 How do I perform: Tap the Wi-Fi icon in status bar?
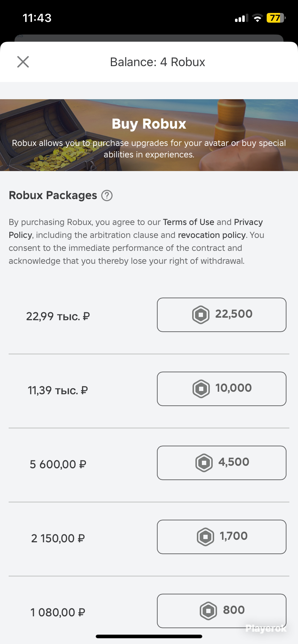click(257, 18)
